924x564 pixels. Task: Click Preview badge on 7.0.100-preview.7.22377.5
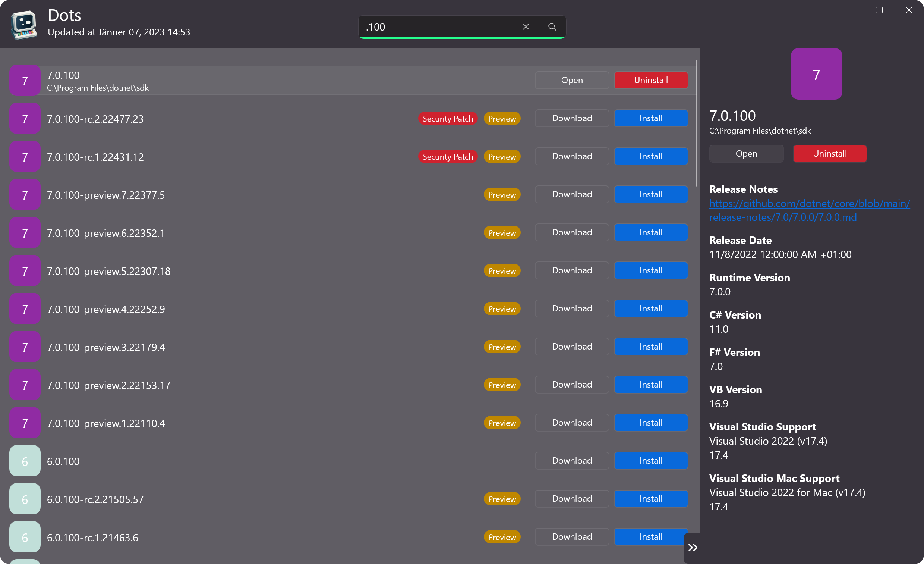pos(502,195)
